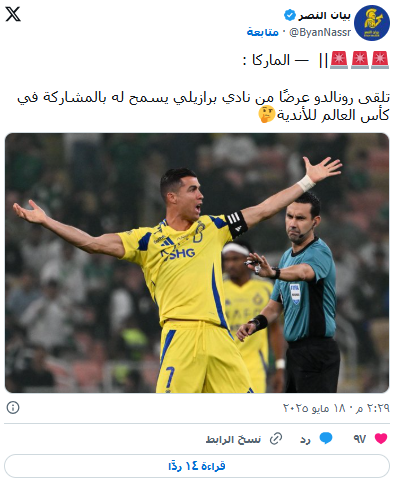
Task: Click the thinking face emoji in tweet
Action: tap(267, 114)
